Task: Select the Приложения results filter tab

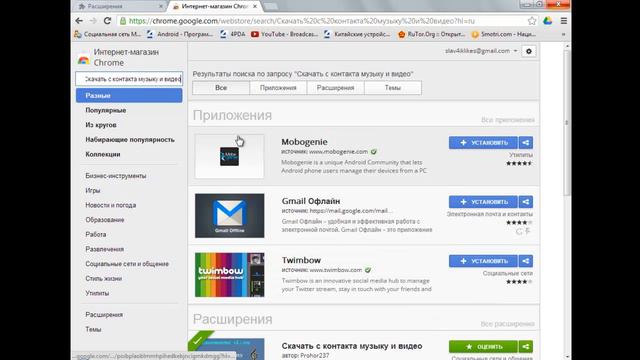Action: pyautogui.click(x=278, y=88)
